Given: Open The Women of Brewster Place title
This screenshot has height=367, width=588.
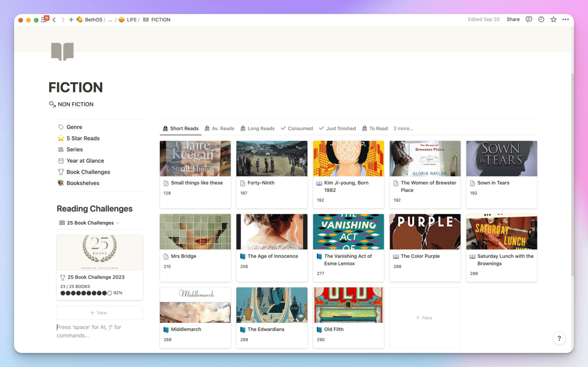Looking at the screenshot, I should 428,186.
